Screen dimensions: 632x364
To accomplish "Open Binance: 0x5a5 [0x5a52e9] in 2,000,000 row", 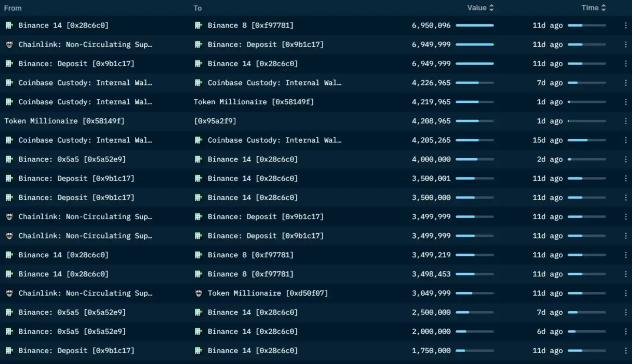I will click(x=72, y=332).
